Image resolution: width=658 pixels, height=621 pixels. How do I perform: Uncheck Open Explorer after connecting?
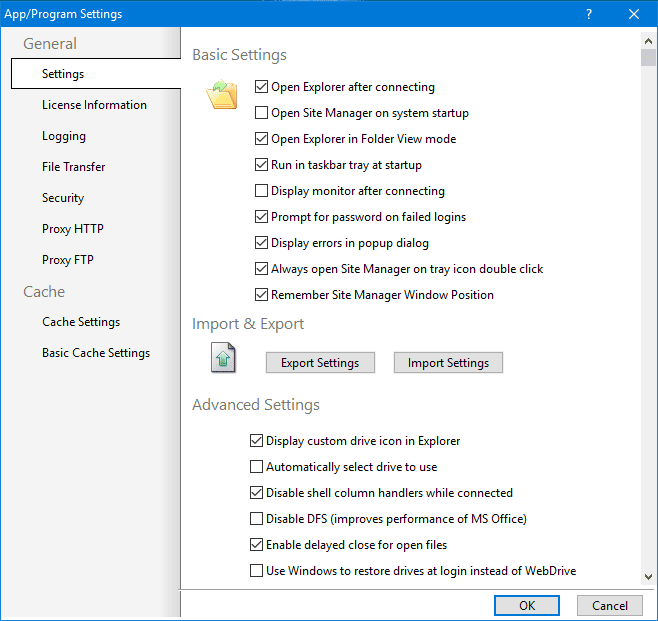[x=261, y=87]
